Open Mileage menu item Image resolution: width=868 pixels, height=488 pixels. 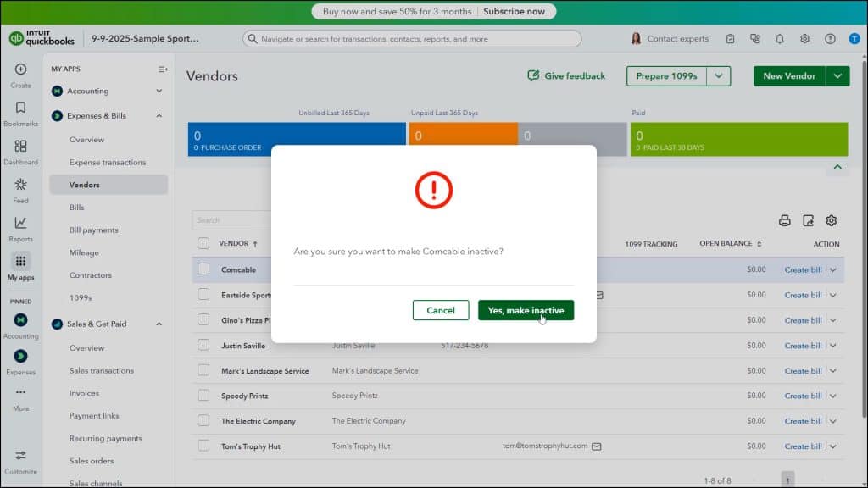pyautogui.click(x=84, y=252)
